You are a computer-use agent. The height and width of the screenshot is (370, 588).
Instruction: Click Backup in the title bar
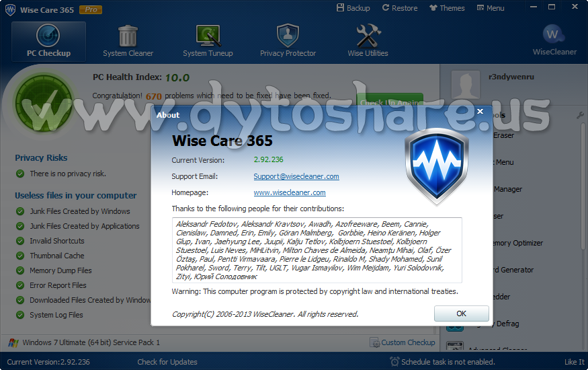click(353, 8)
